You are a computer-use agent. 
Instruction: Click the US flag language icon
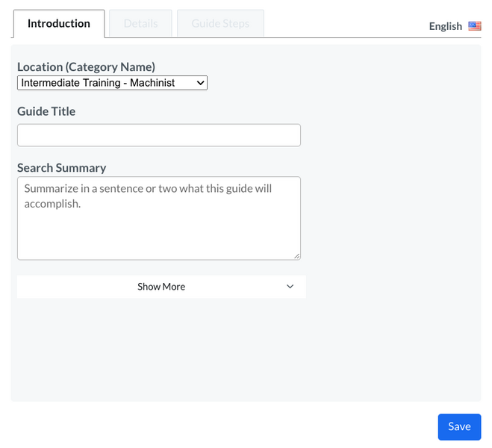click(475, 26)
